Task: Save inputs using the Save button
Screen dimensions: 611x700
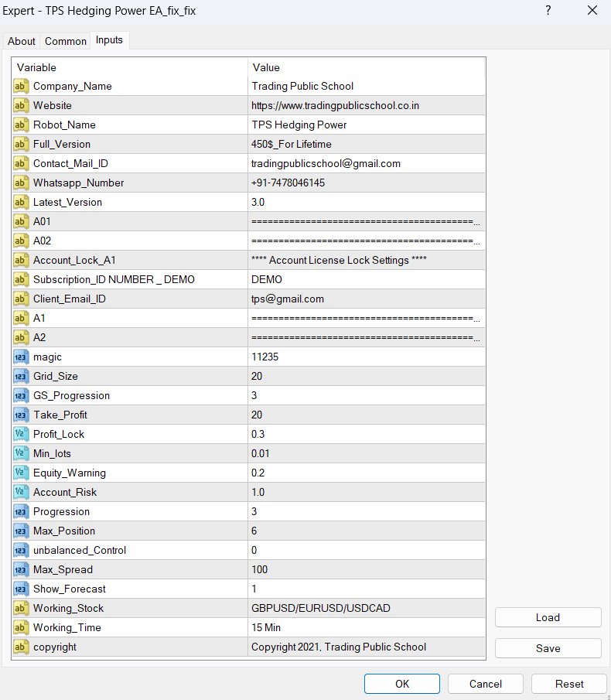Action: pos(548,648)
